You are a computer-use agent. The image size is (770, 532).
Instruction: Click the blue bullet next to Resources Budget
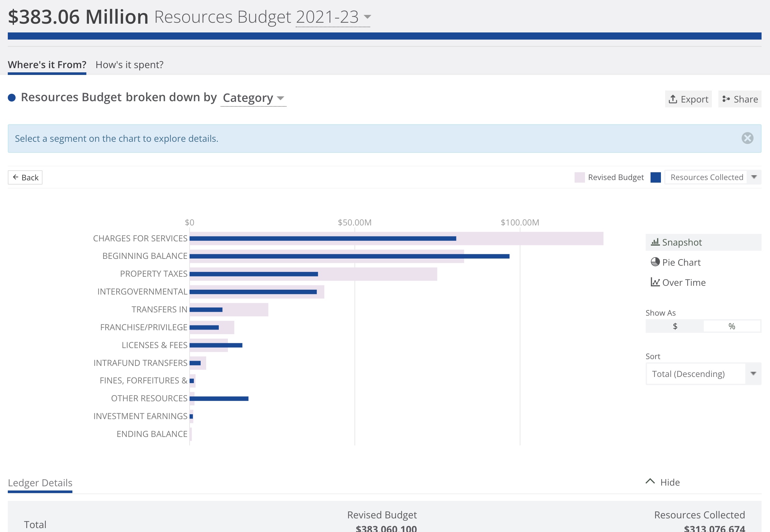(12, 98)
